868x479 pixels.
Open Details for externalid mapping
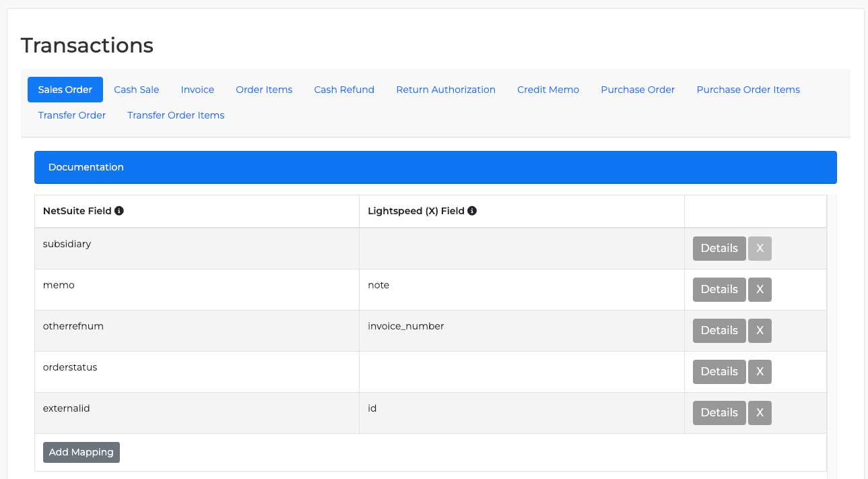[x=719, y=413]
